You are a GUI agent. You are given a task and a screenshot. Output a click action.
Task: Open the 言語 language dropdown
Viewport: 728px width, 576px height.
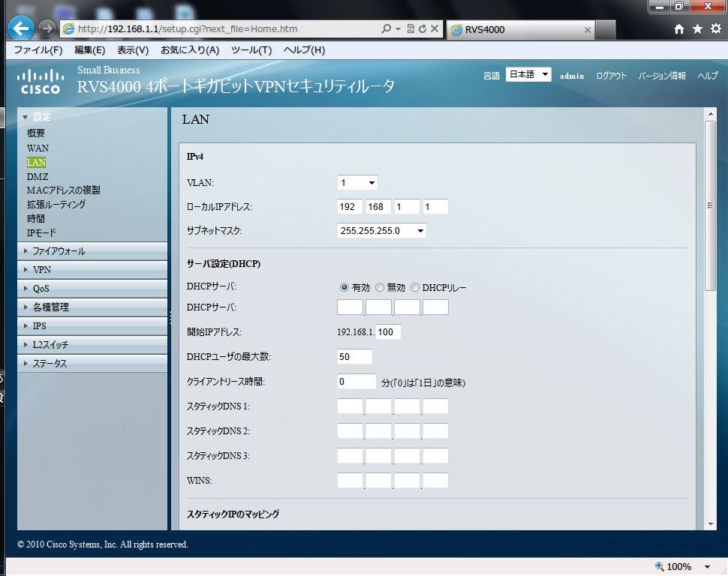pos(528,74)
